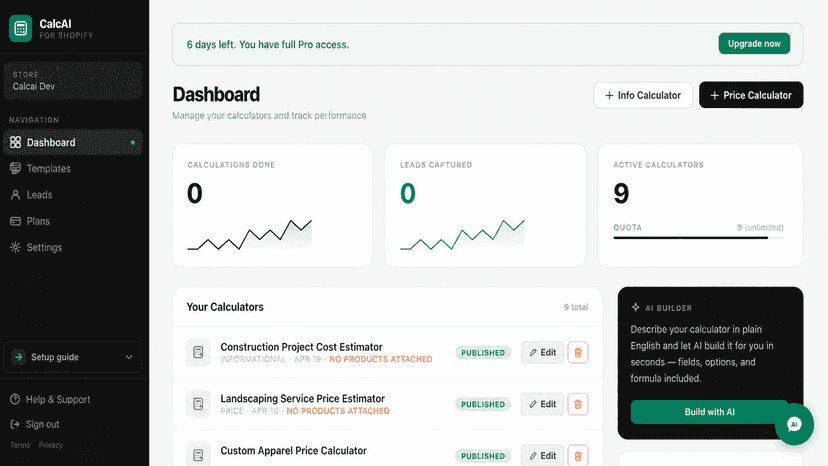
Task: Click the active calculators quota progress bar
Action: click(x=698, y=238)
